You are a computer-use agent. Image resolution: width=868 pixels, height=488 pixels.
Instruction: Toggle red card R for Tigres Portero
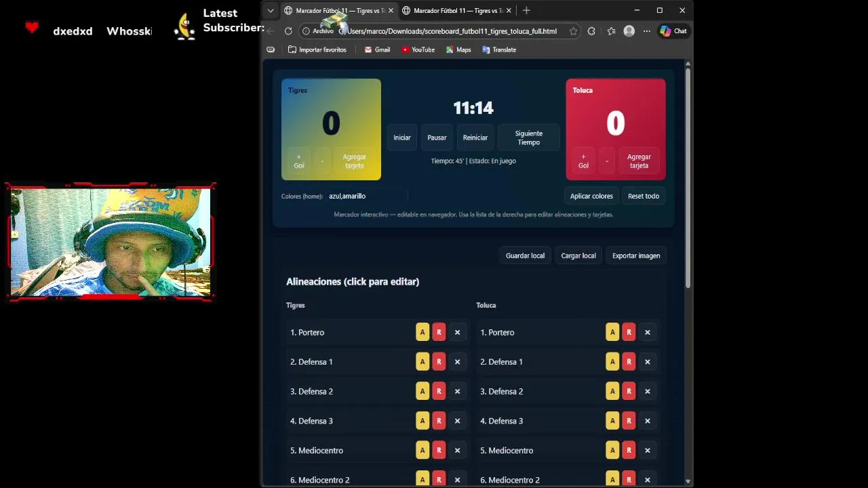(439, 332)
